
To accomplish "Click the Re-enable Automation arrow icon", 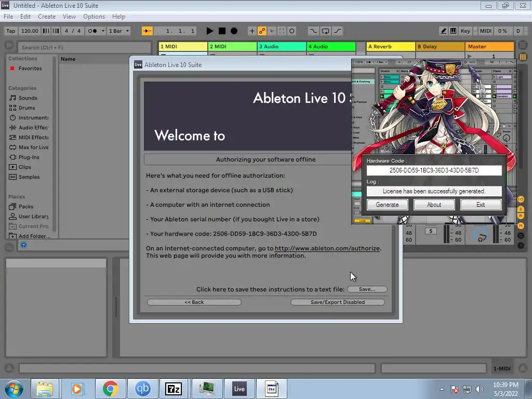I will tap(272, 31).
